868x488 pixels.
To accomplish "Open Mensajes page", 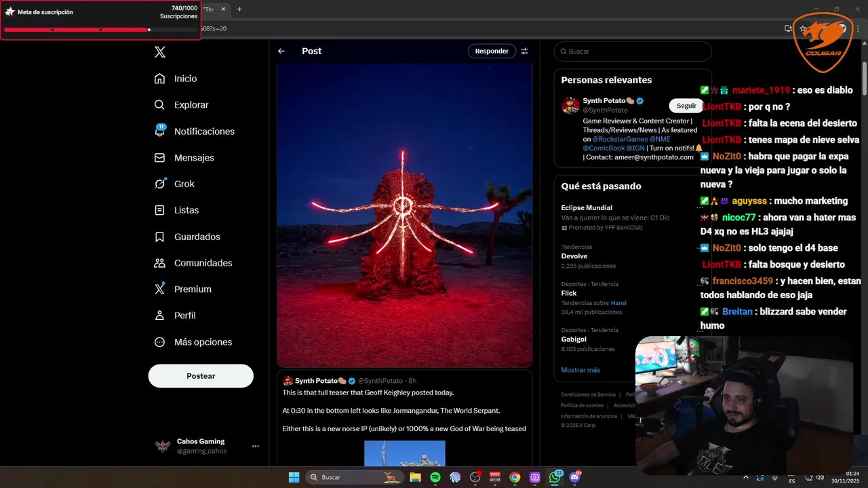I will click(184, 157).
